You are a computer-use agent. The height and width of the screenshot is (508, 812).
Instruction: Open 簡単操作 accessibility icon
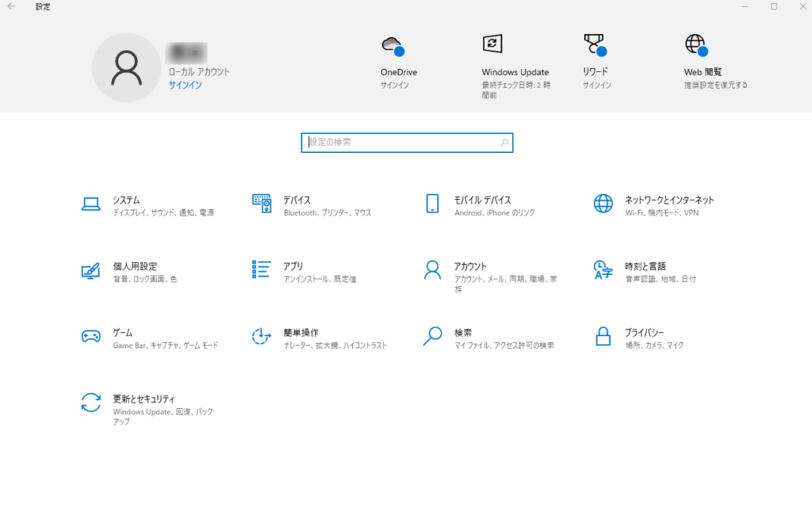pos(262,337)
